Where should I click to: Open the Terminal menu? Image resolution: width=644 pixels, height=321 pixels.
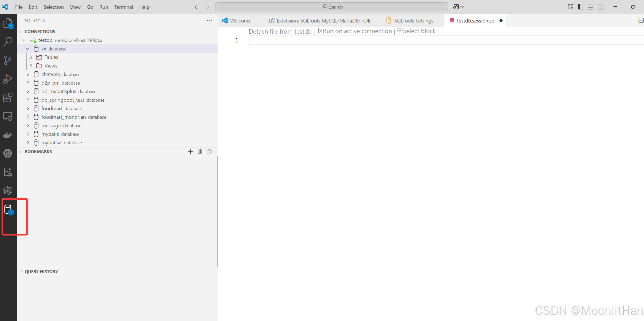123,7
